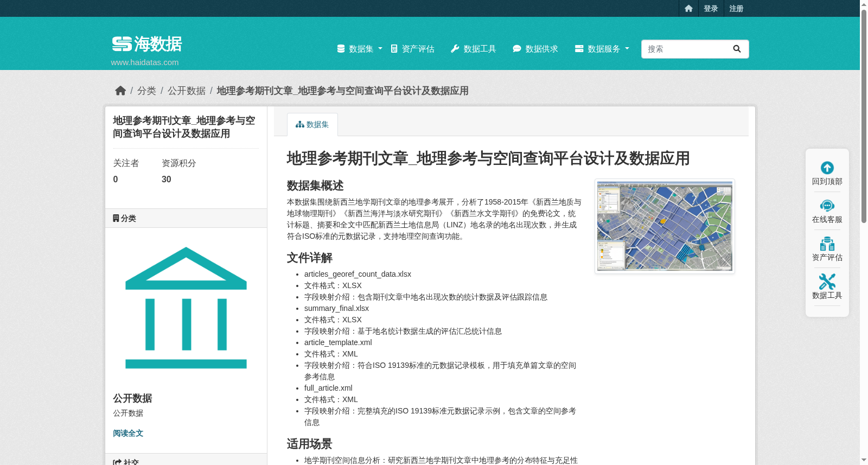
Task: Click the text full_article.xml
Action: pyautogui.click(x=328, y=388)
